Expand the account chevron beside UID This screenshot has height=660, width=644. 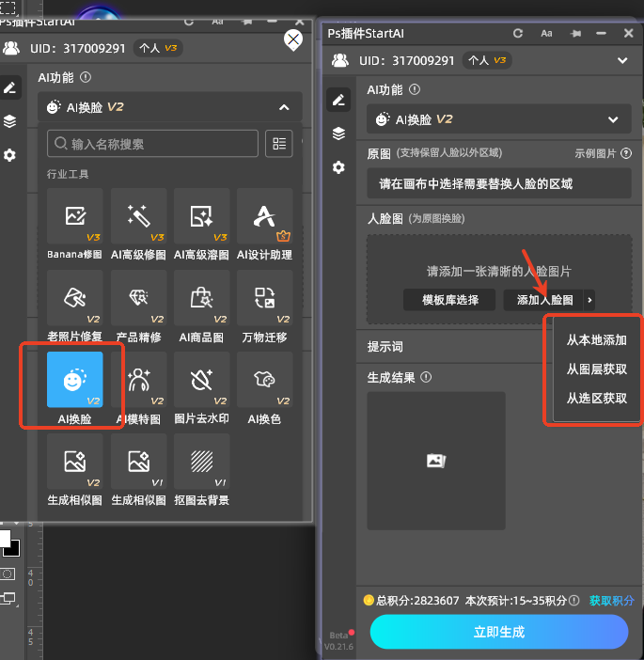coord(622,60)
